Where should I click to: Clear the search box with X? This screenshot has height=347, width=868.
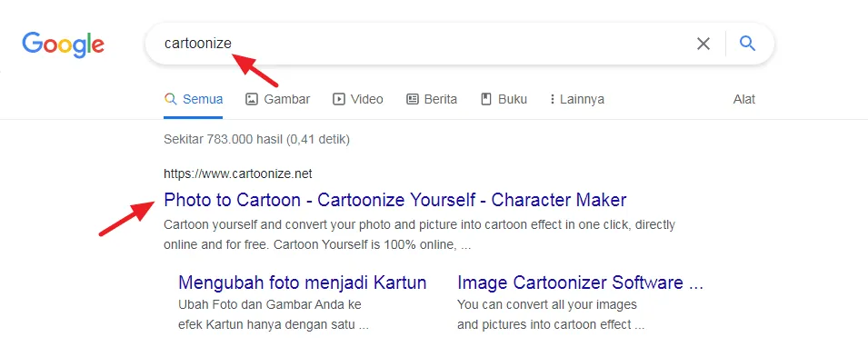click(703, 44)
